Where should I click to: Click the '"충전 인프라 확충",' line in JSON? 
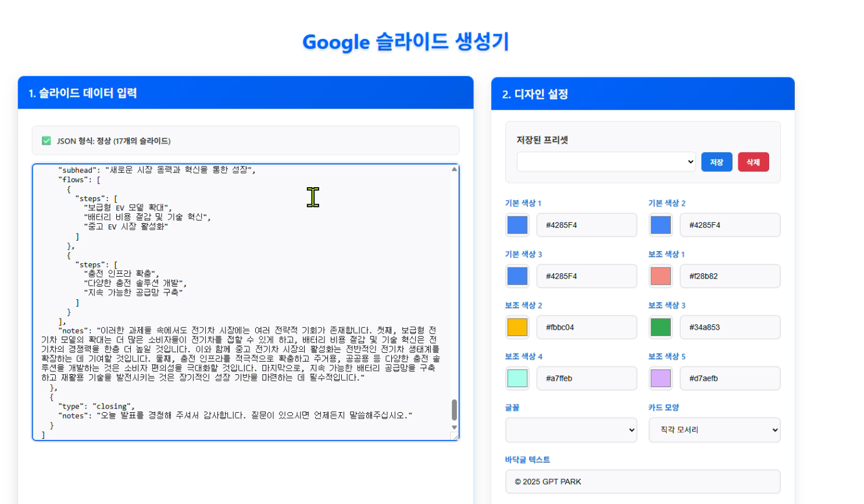(121, 273)
